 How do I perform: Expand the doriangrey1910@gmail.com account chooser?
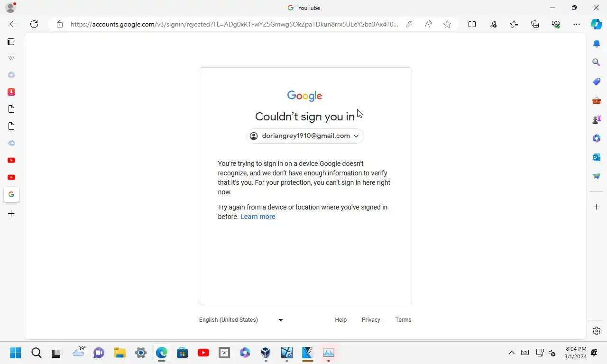305,136
